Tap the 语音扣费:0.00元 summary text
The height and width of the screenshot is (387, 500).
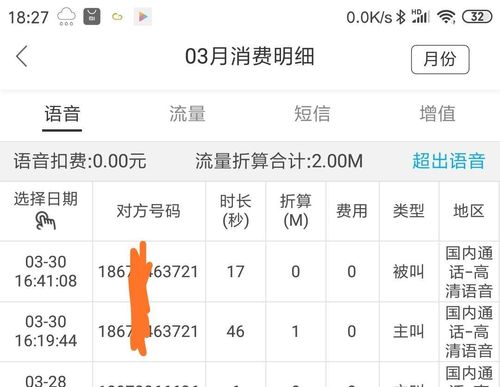[80, 161]
